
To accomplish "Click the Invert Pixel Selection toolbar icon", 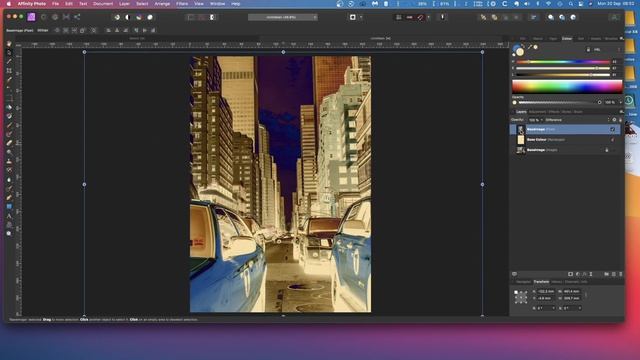I will point(212,17).
